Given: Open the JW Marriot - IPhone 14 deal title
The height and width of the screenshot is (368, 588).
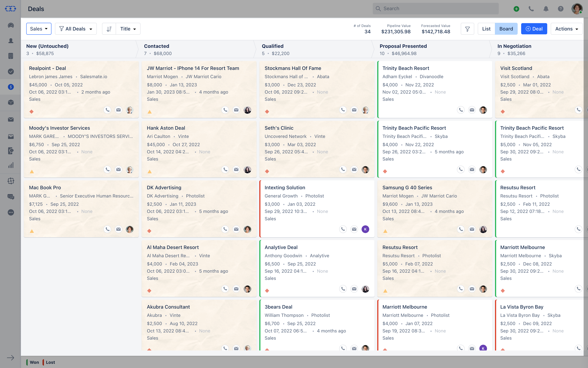Looking at the screenshot, I should tap(193, 68).
